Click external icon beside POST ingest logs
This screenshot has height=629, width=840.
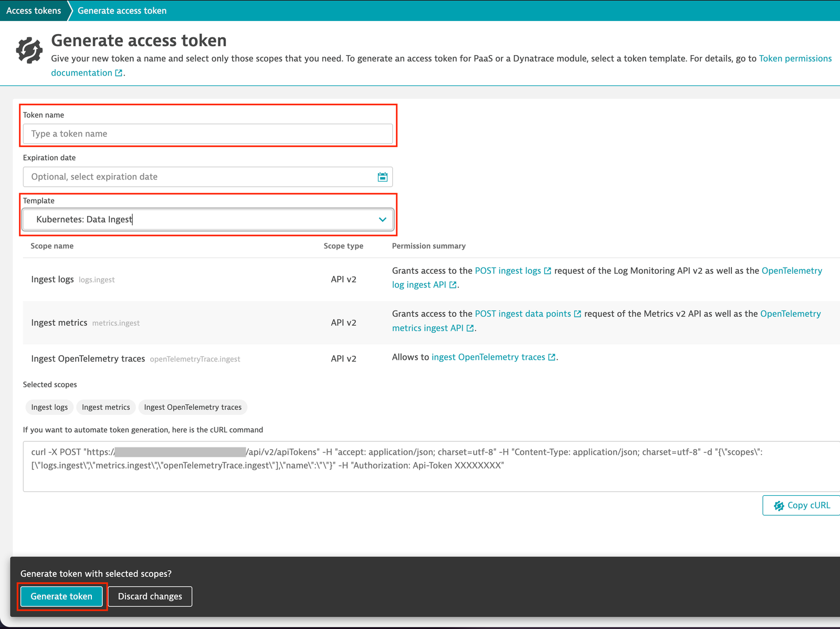coord(548,271)
